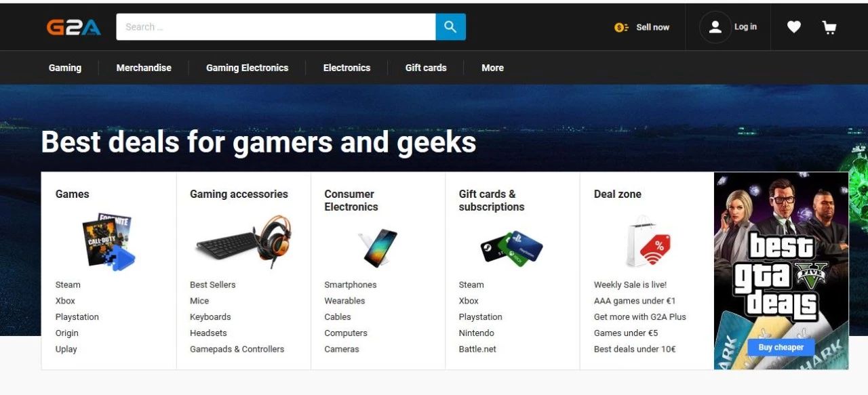
Task: Click the Buy cheaper button
Action: [781, 348]
